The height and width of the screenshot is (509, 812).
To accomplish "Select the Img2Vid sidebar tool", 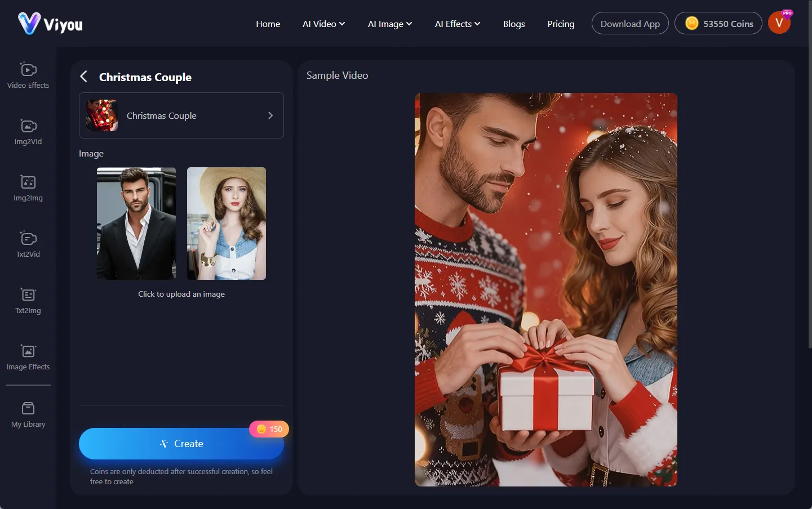I will coord(28,132).
